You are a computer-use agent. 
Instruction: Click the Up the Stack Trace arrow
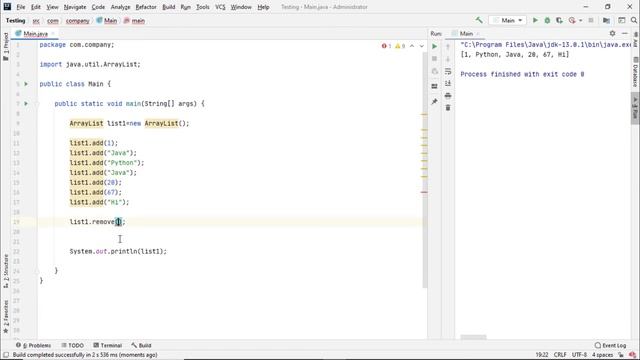[448, 47]
